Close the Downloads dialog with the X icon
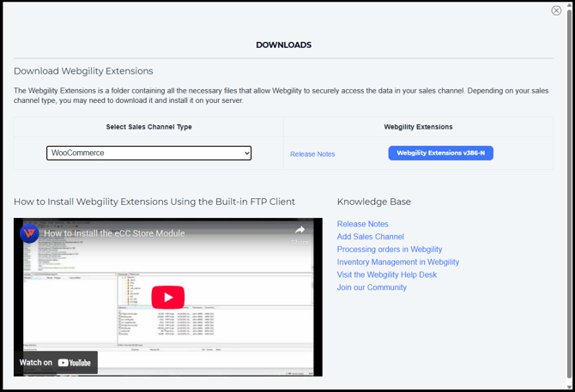This screenshot has height=392, width=575. 556,10
